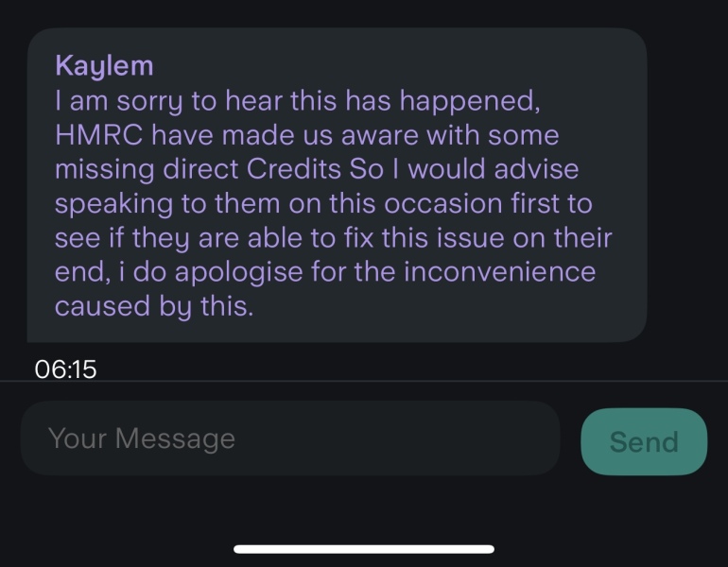Tap the phrase 'made us aware'
The width and height of the screenshot is (728, 567).
point(325,134)
